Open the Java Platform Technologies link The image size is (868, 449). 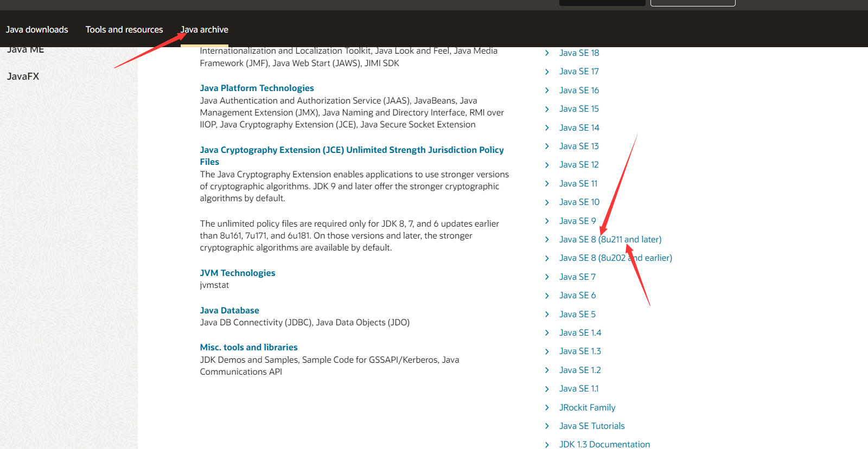click(x=257, y=88)
